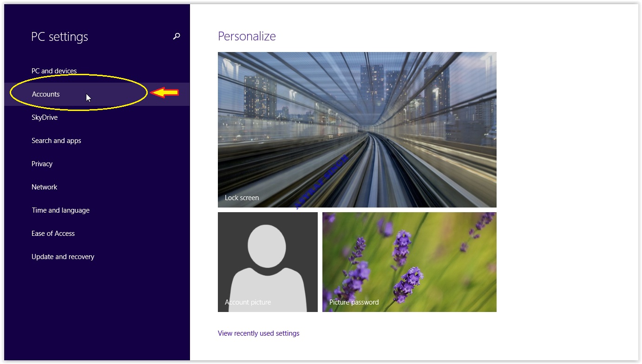Click the PC settings heading
Screen dimensions: 642x364
pos(59,37)
